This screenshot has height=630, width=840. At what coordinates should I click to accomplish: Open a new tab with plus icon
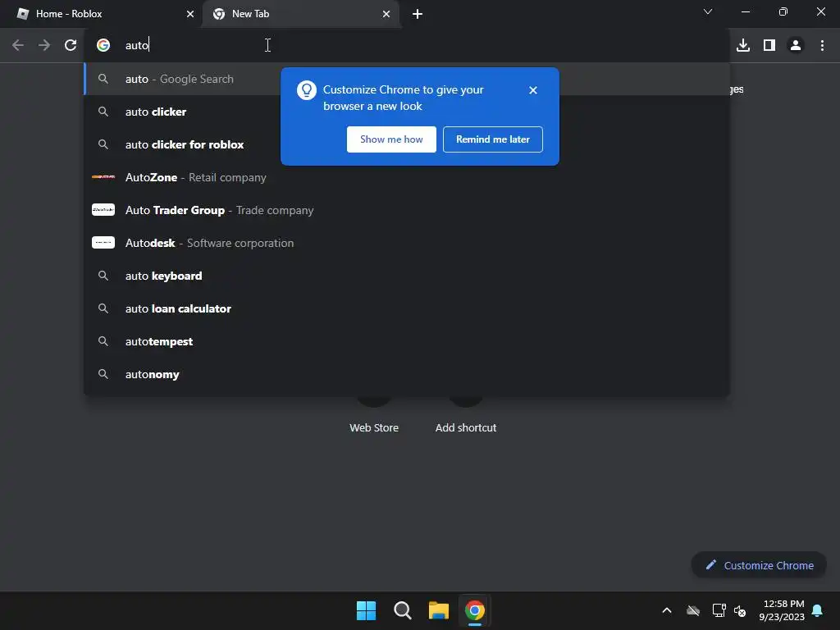pyautogui.click(x=418, y=14)
